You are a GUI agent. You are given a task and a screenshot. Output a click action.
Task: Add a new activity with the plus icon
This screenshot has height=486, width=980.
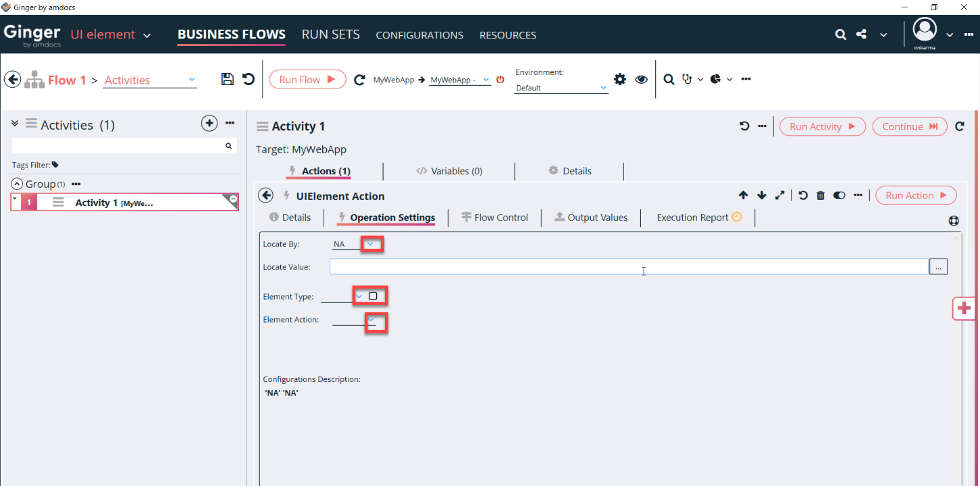209,123
